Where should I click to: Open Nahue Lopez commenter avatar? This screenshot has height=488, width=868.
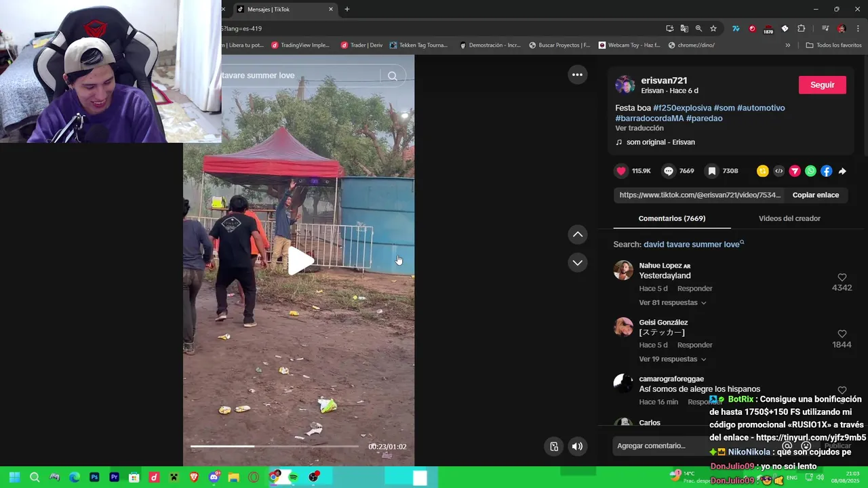(623, 270)
